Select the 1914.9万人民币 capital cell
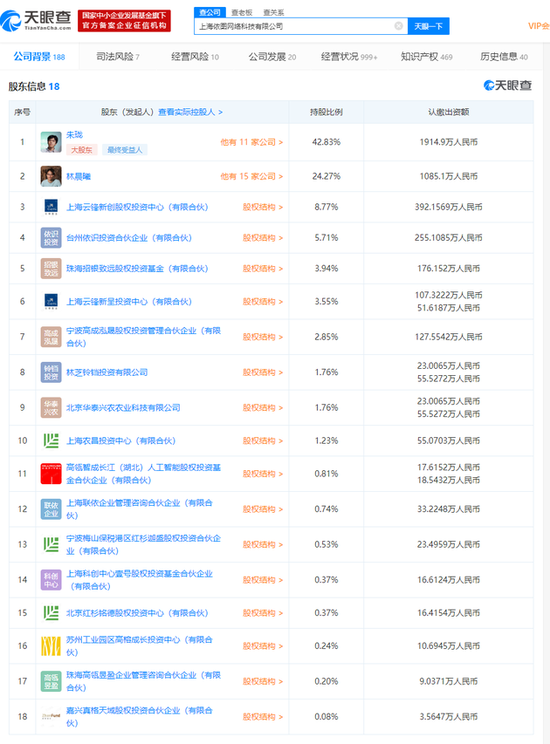The width and height of the screenshot is (550, 744). (448, 142)
